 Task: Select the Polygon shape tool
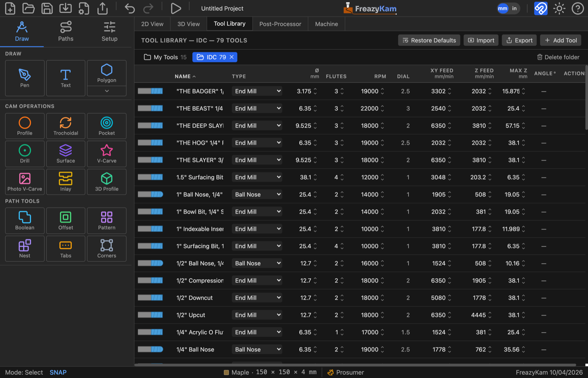[x=107, y=73]
